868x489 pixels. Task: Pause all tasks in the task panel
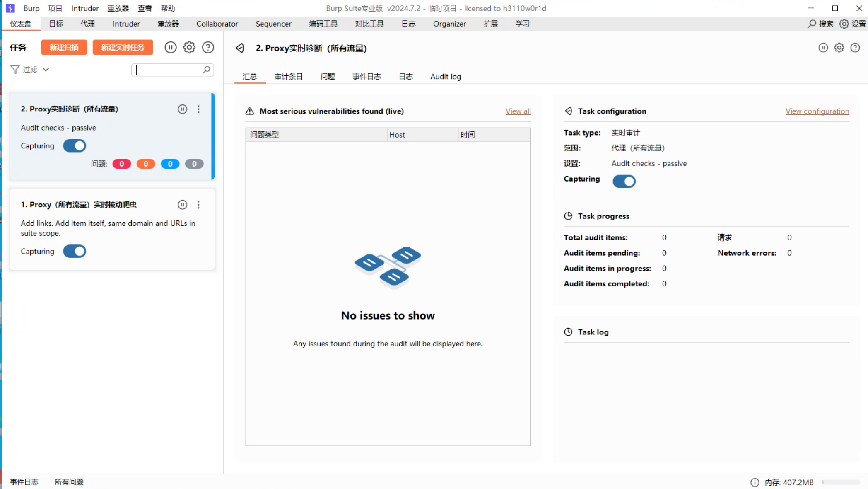(170, 47)
